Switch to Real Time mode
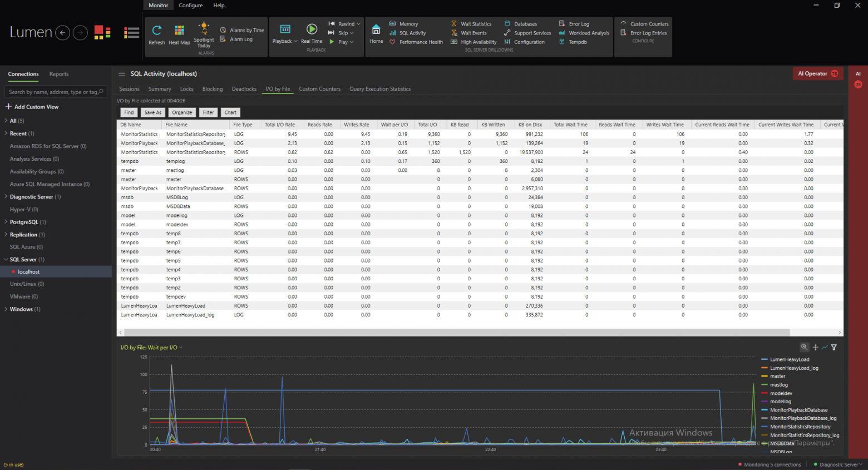Screen dimensions: 868x470 [312, 33]
